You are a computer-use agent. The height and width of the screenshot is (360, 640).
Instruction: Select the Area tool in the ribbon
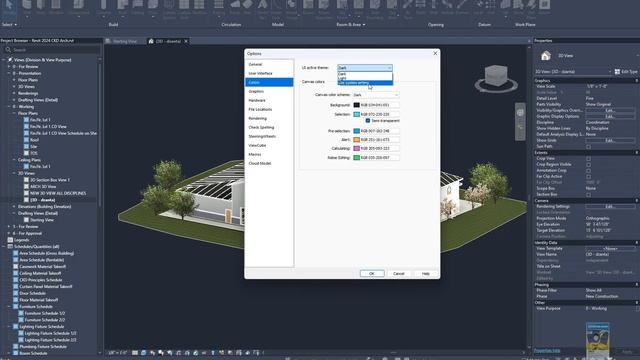(358, 7)
